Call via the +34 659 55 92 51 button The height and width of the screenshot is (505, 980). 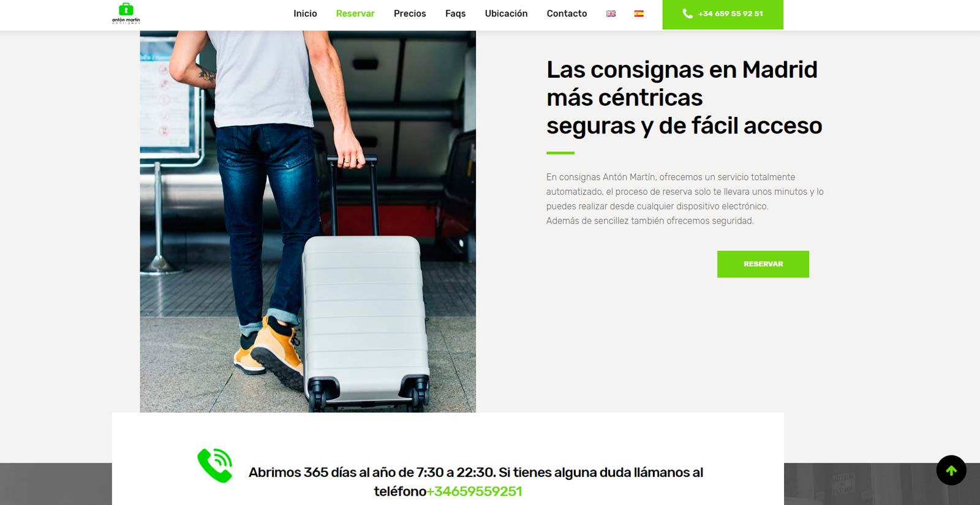[723, 14]
